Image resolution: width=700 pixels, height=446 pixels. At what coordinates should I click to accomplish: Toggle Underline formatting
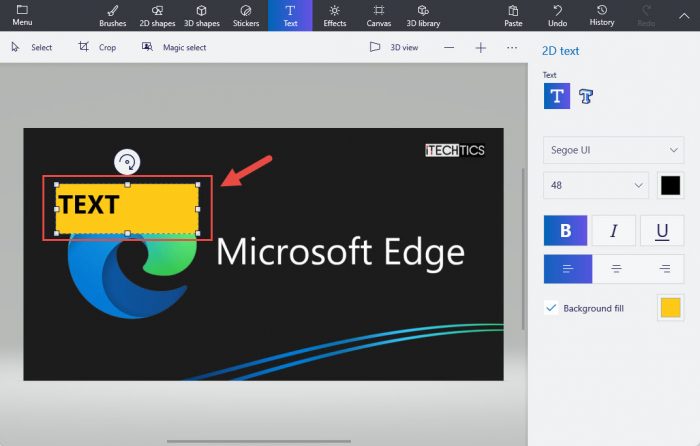662,230
